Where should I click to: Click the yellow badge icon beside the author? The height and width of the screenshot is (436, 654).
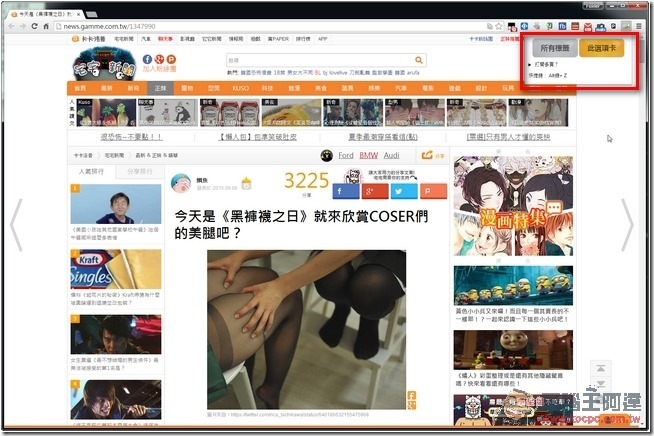tap(247, 183)
